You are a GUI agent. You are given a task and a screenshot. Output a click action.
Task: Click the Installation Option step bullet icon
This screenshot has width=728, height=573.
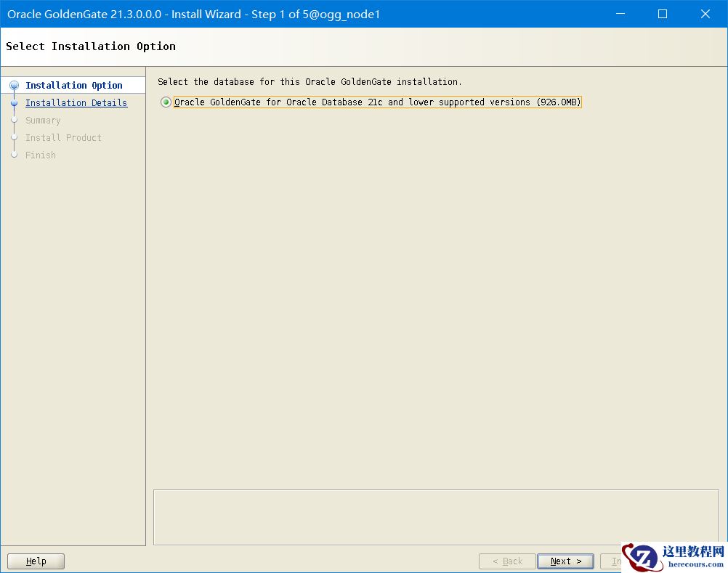click(x=15, y=86)
